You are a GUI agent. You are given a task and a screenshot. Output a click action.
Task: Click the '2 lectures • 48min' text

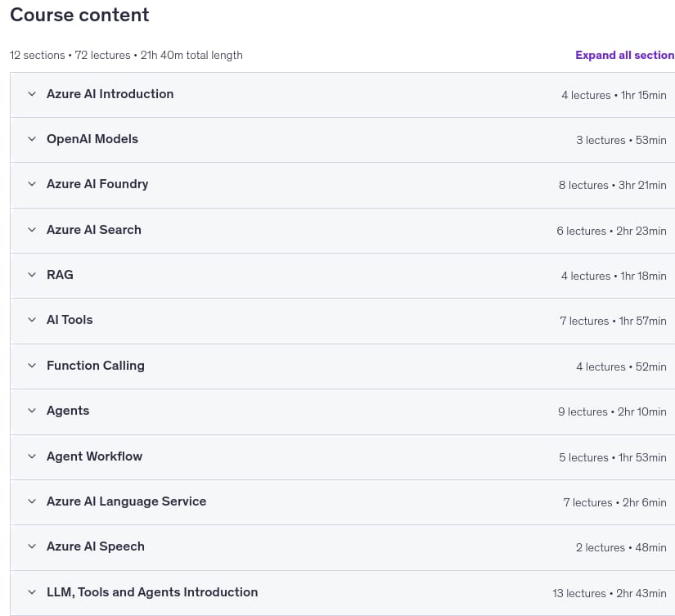(x=621, y=548)
